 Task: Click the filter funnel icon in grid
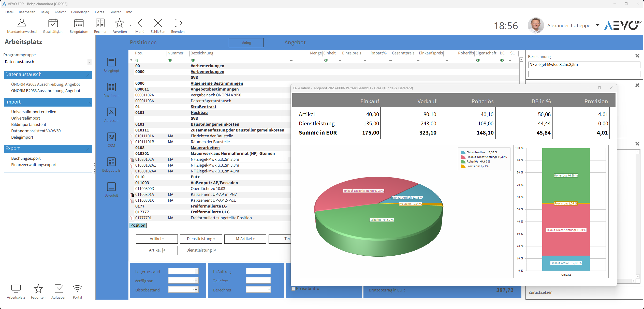[131, 60]
